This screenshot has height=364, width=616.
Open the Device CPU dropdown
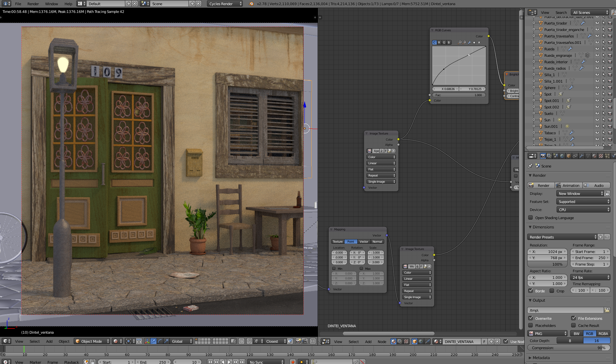tap(583, 210)
